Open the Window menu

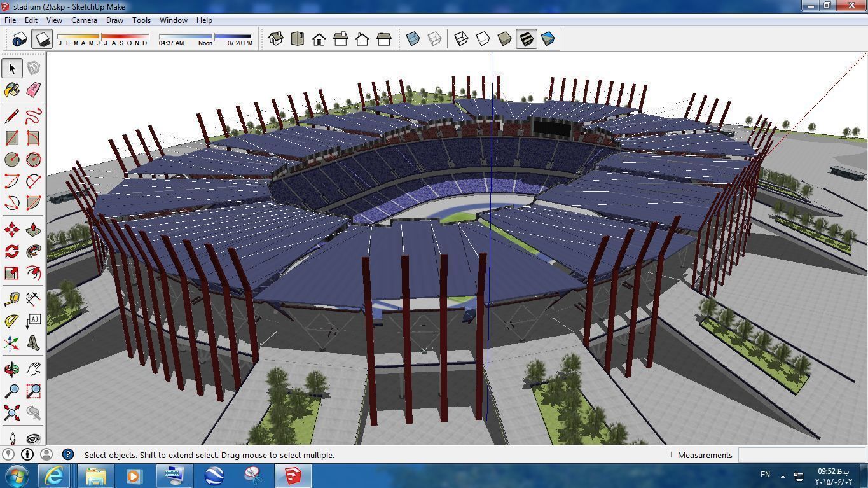click(x=173, y=20)
